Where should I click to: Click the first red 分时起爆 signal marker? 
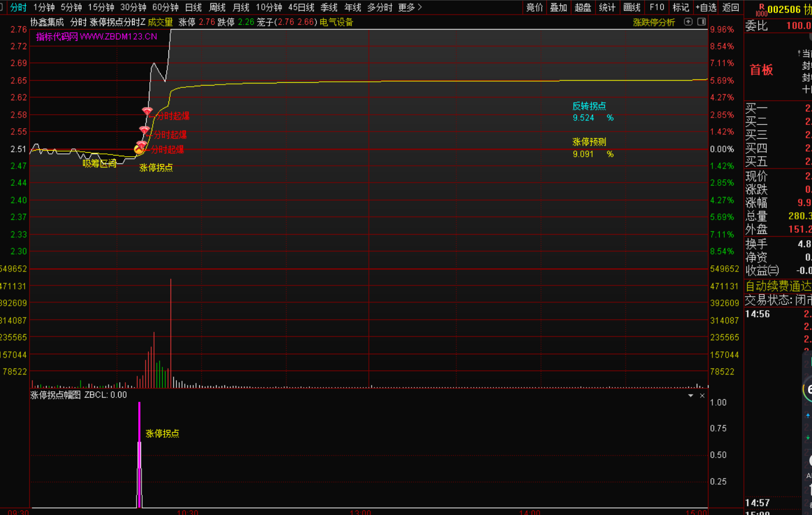pos(147,112)
